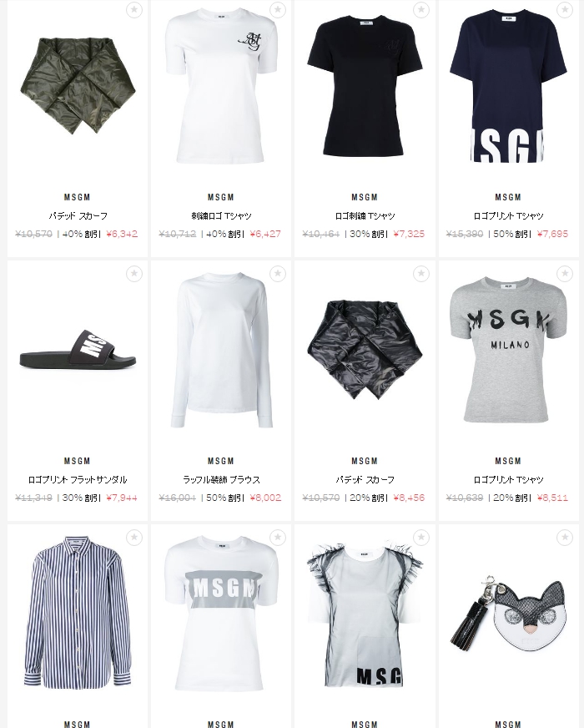Screen dimensions: 584x728
Task: Favorite the grey MSGM Milano T-shirt star
Action: (x=565, y=274)
